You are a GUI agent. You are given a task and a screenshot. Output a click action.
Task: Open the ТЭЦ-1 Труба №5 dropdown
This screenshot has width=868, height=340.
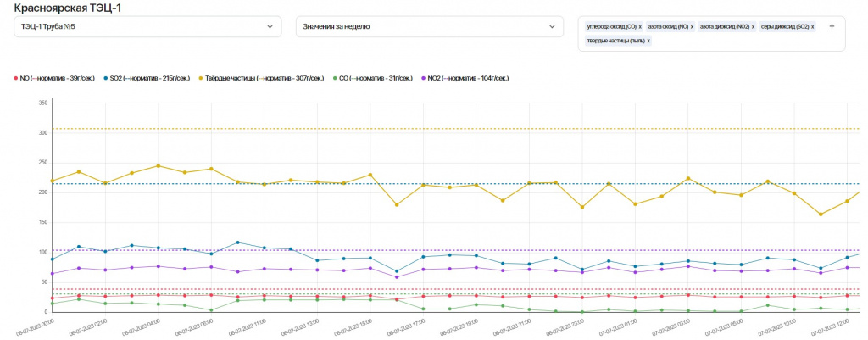144,27
